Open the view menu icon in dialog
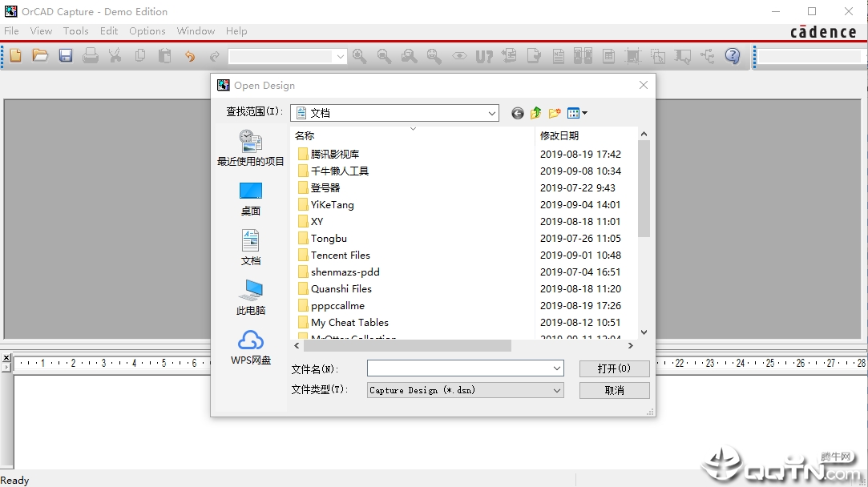The width and height of the screenshot is (868, 487). click(x=577, y=114)
